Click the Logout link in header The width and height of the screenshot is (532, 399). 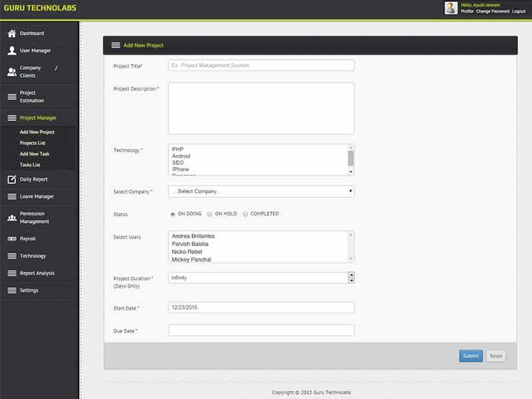click(x=519, y=11)
